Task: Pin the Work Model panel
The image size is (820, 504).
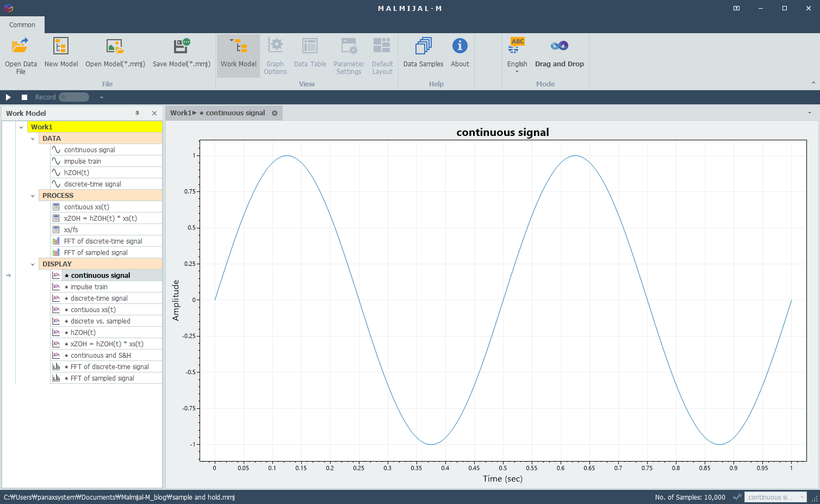Action: pyautogui.click(x=138, y=113)
